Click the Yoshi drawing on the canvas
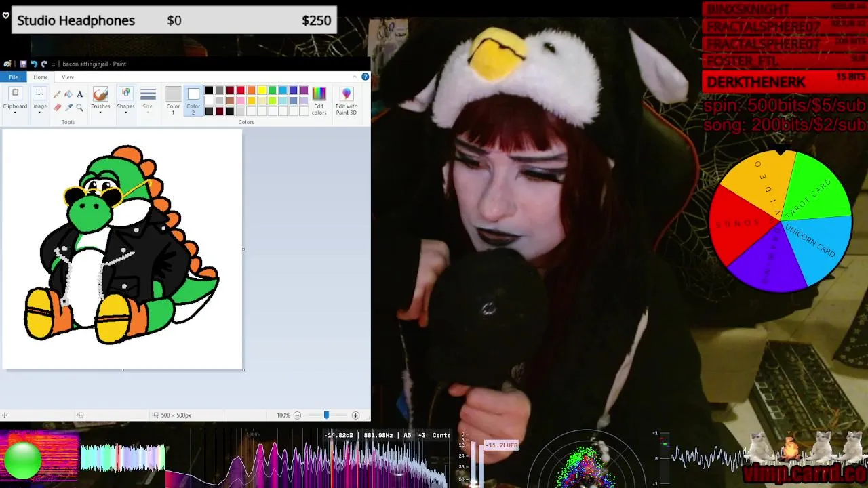The image size is (868, 488). [122, 245]
